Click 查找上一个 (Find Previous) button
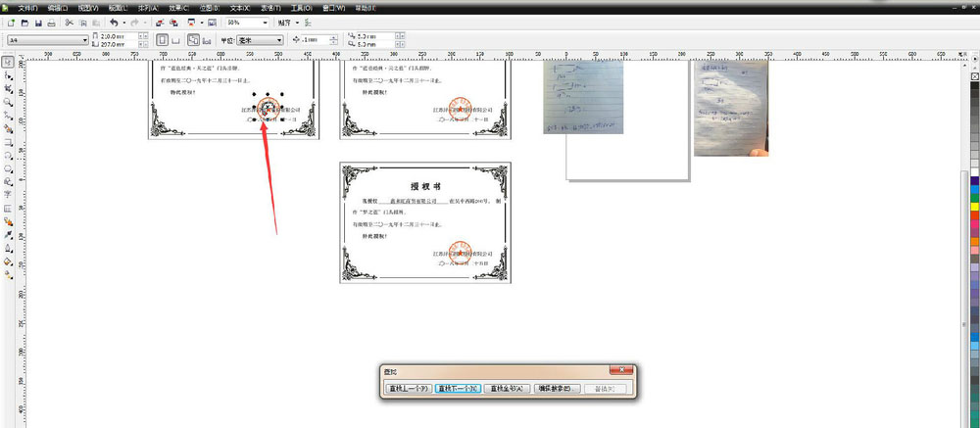Viewport: 980px width, 428px height. pyautogui.click(x=408, y=389)
